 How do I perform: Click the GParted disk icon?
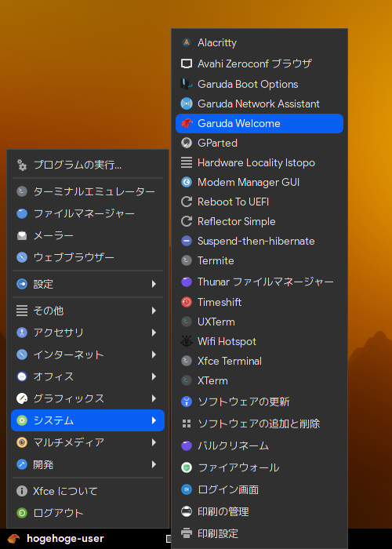pyautogui.click(x=187, y=143)
